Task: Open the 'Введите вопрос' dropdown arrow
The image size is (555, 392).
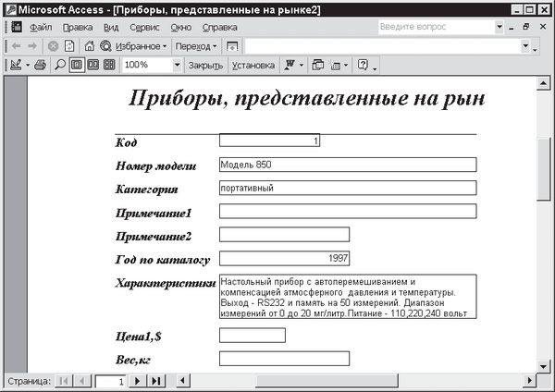Action: click(499, 27)
